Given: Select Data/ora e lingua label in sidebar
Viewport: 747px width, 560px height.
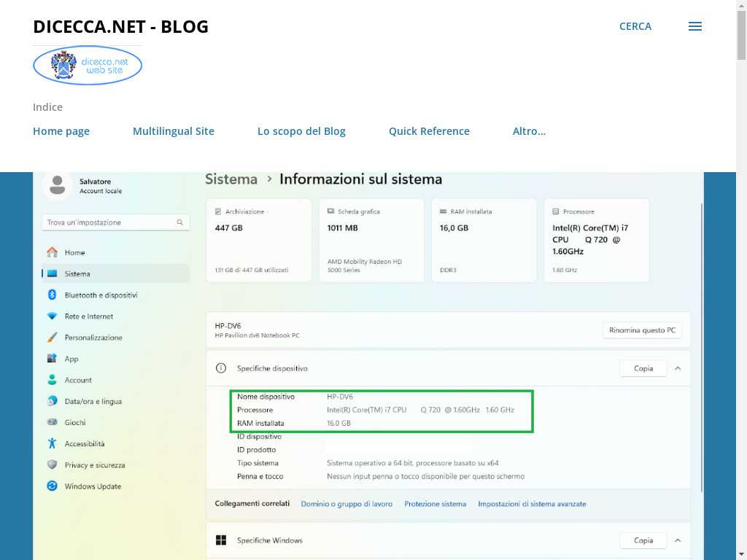Looking at the screenshot, I should (x=93, y=402).
